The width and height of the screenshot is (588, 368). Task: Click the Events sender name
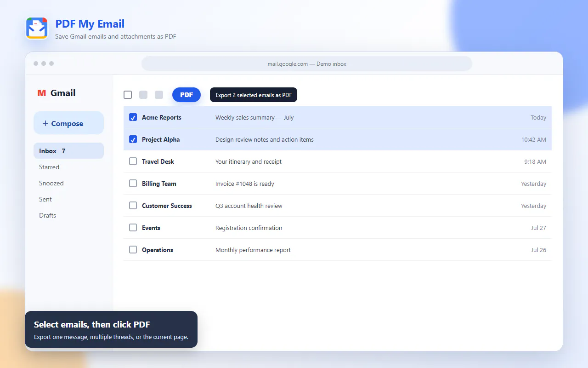click(x=151, y=228)
